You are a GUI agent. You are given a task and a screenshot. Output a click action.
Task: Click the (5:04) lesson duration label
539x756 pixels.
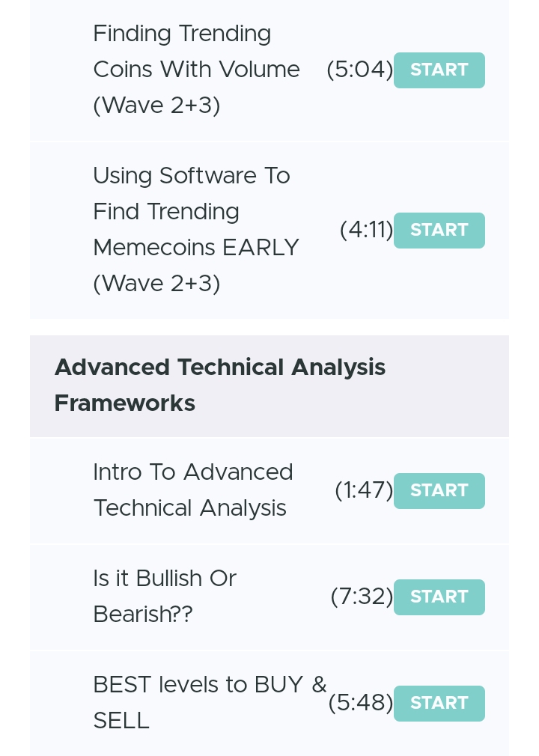360,70
